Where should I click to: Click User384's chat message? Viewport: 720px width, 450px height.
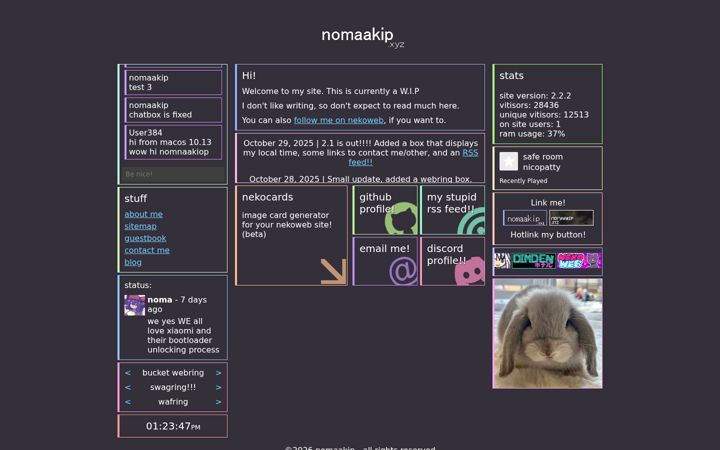coord(173,142)
